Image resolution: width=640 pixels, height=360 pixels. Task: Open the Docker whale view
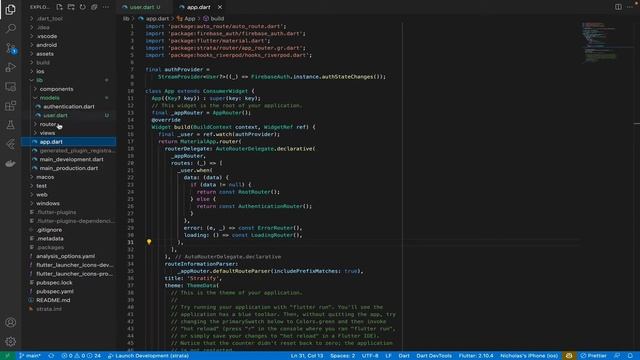(x=11, y=163)
